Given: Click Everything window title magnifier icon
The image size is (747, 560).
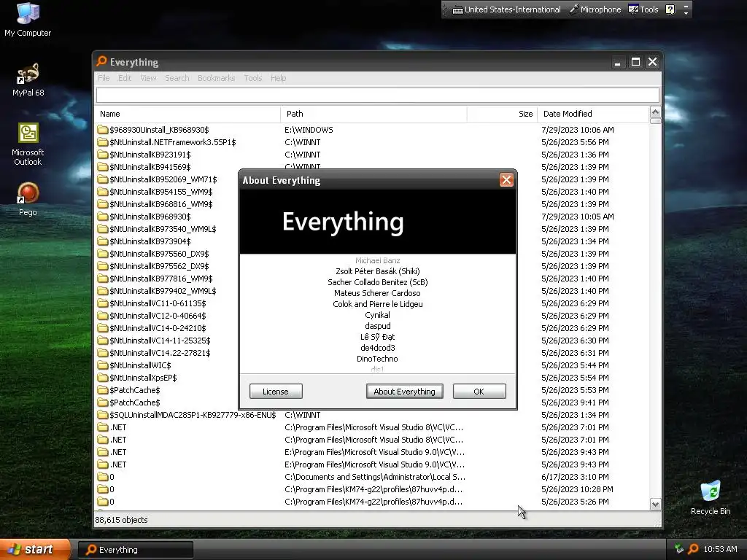Looking at the screenshot, I should (101, 61).
